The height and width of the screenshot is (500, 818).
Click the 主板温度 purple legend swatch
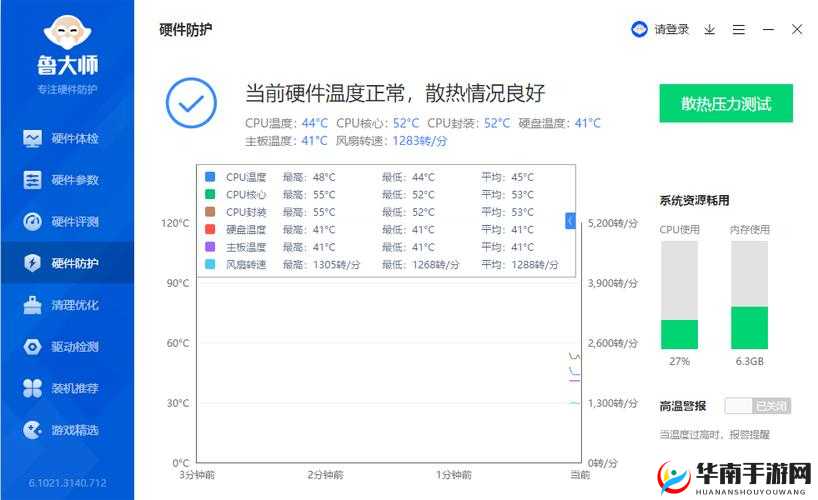click(210, 247)
